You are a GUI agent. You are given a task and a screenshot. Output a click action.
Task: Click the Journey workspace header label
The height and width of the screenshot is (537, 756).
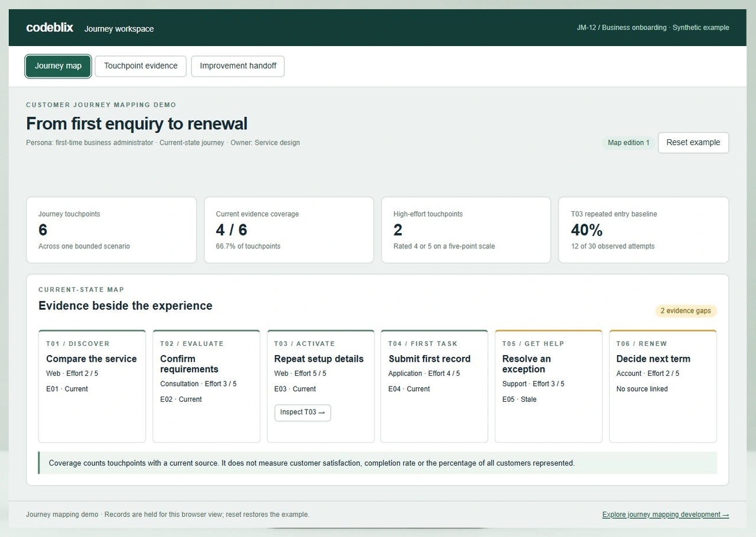pyautogui.click(x=119, y=29)
